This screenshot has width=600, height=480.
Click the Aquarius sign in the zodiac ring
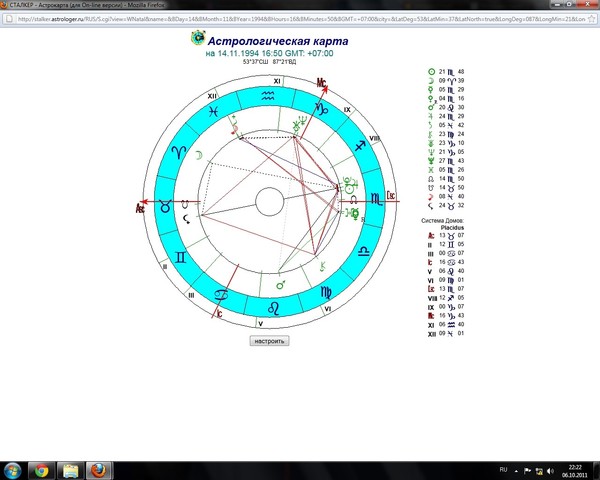click(268, 96)
